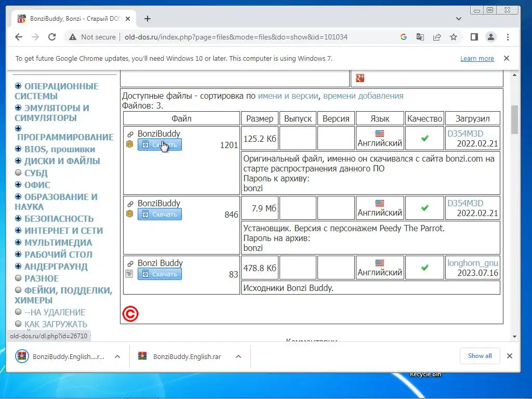
Task: Open the Chrome side panel
Action: click(x=474, y=37)
